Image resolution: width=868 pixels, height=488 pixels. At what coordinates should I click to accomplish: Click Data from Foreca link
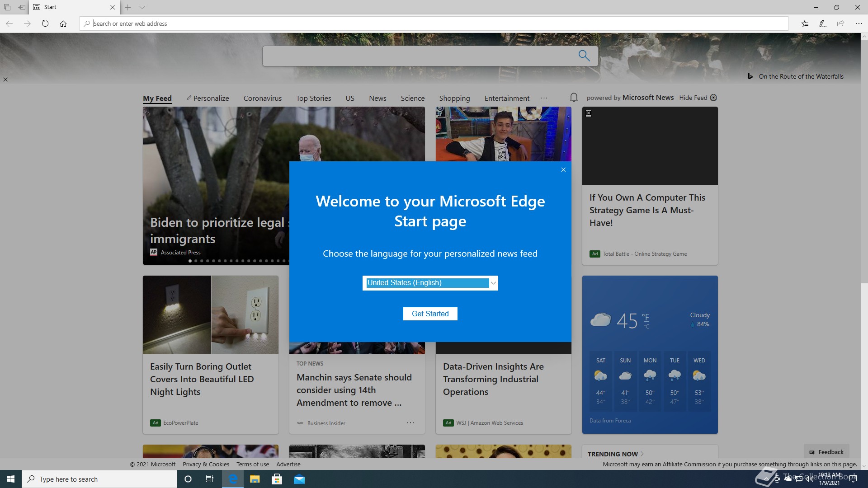pyautogui.click(x=610, y=421)
